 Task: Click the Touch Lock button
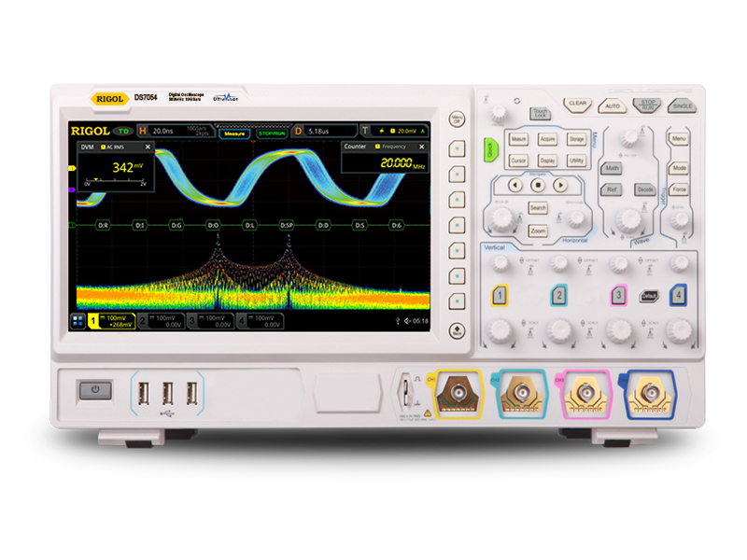pos(540,113)
